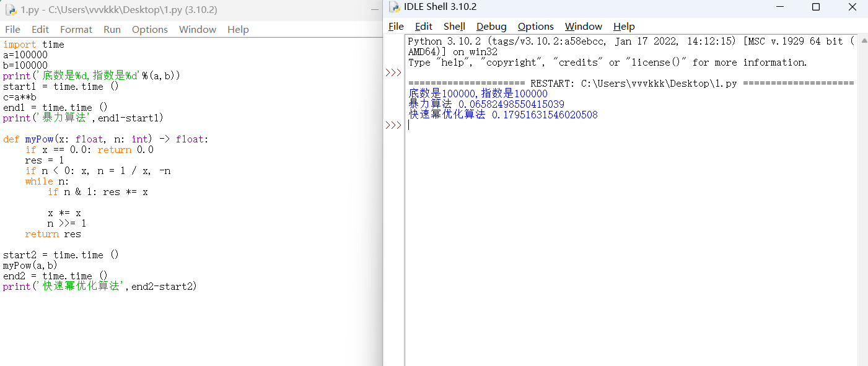Screen dimensions: 868x366
Task: Click the 'x *= x' line in the editor
Action: (64, 212)
